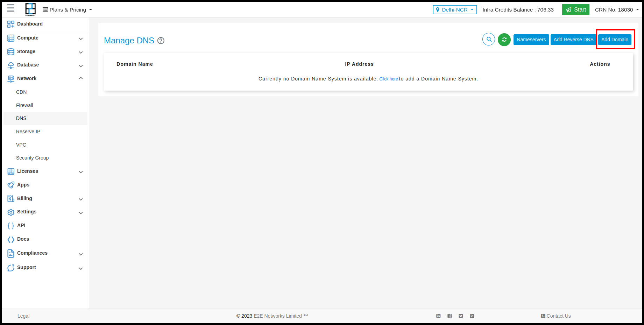The height and width of the screenshot is (325, 644).
Task: Open the hamburger menu icon
Action: (11, 8)
